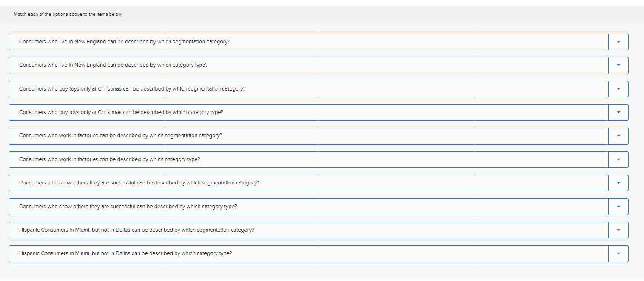The image size is (644, 281).
Task: Select the New England segmentation category question field
Action: [x=298, y=42]
